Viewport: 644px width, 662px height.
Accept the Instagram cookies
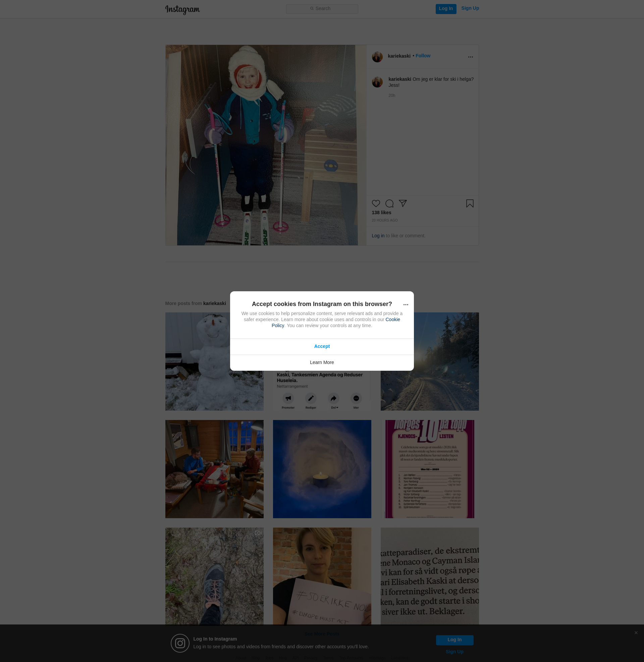pos(322,346)
